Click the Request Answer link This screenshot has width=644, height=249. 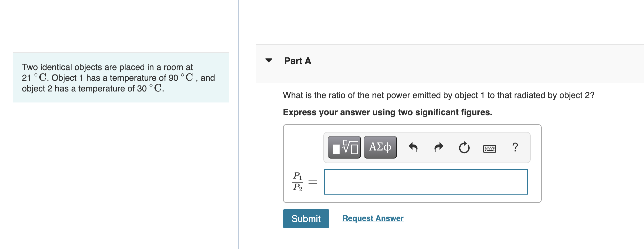[x=373, y=218]
